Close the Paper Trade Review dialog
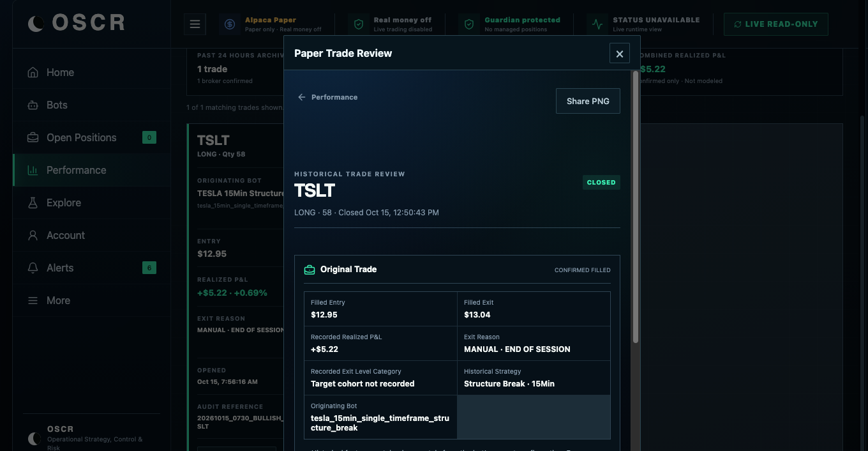868x451 pixels. pos(619,54)
